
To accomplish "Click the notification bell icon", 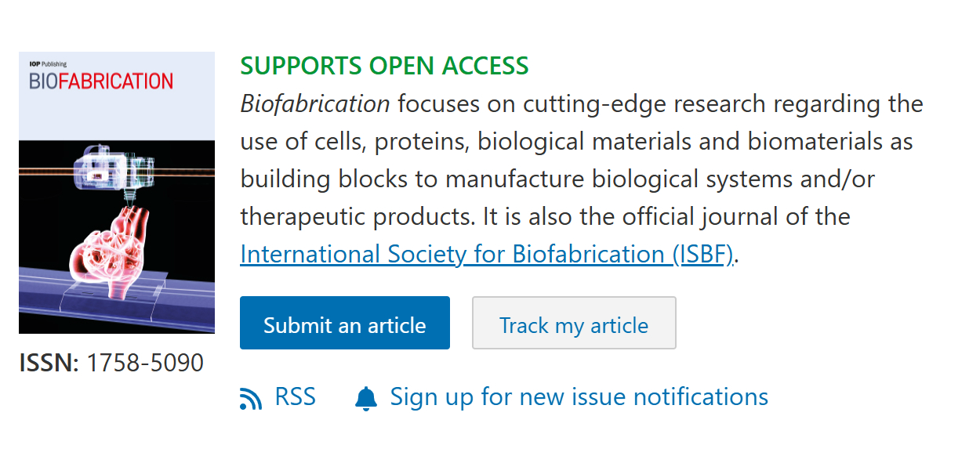I will coord(365,399).
